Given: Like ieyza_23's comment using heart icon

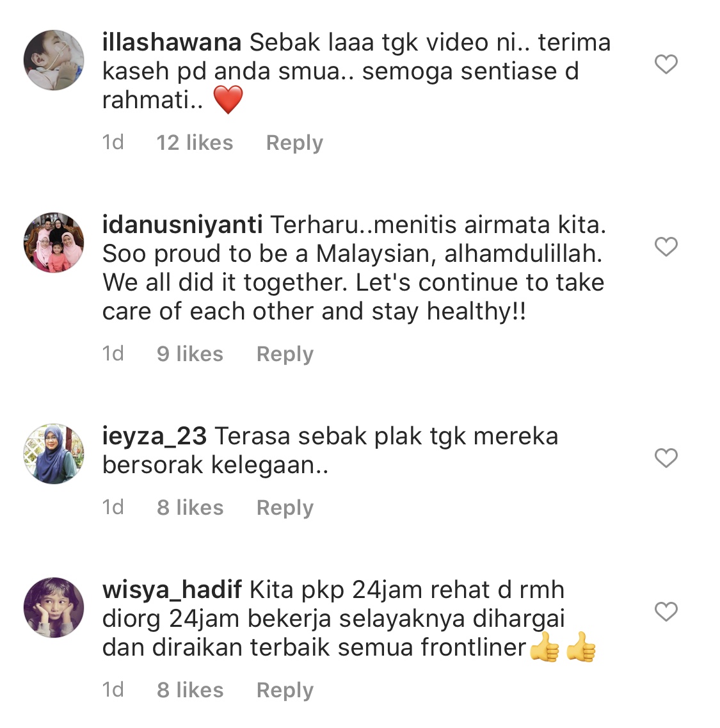Looking at the screenshot, I should pos(666,458).
